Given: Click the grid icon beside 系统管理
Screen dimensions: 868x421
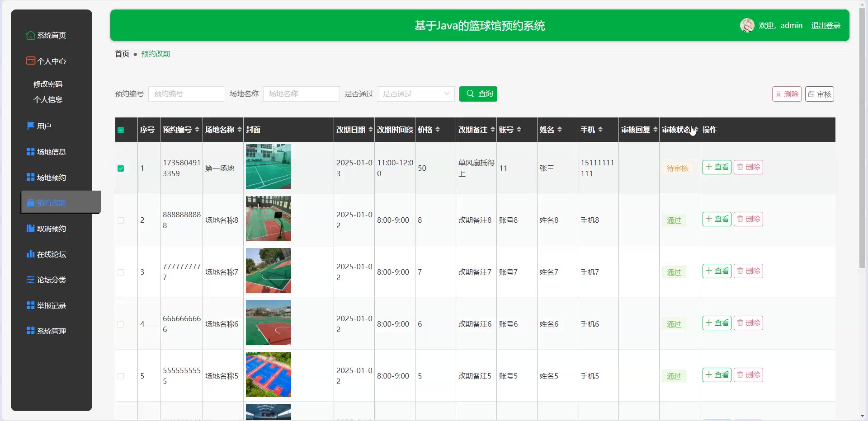Looking at the screenshot, I should click(30, 331).
